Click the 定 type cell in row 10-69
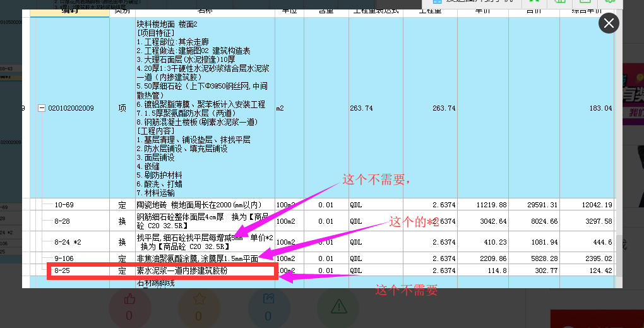644x328 pixels. pos(122,205)
